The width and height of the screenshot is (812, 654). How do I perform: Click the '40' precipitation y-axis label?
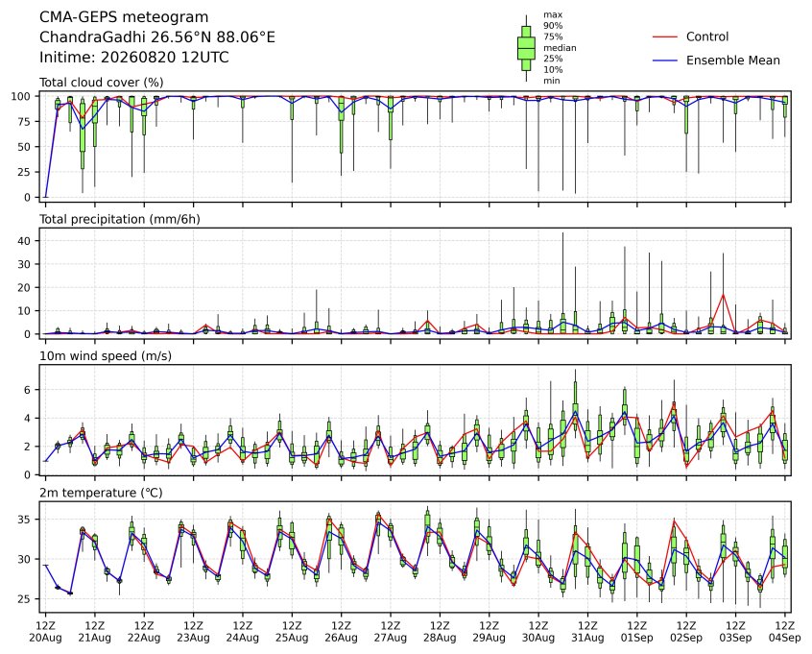(x=24, y=241)
